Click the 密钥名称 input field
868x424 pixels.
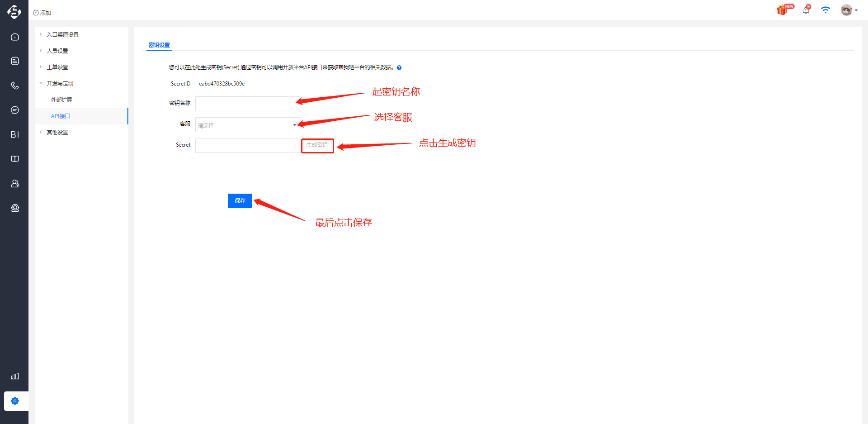[248, 104]
